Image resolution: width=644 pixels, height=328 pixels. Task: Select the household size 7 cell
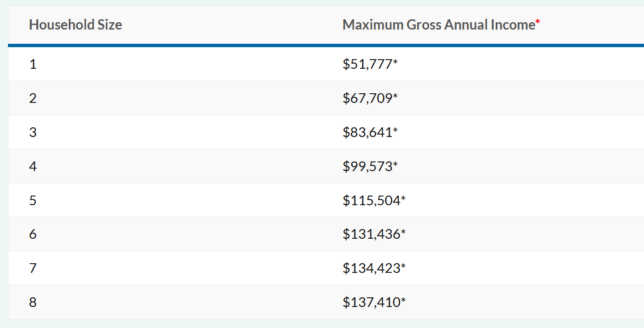pyautogui.click(x=33, y=268)
